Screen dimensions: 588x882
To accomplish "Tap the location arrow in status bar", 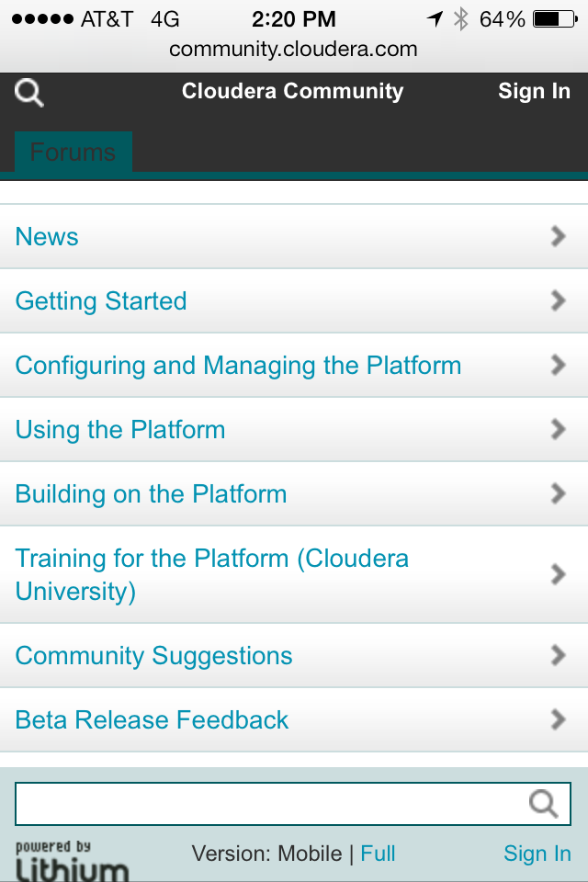I will [435, 19].
